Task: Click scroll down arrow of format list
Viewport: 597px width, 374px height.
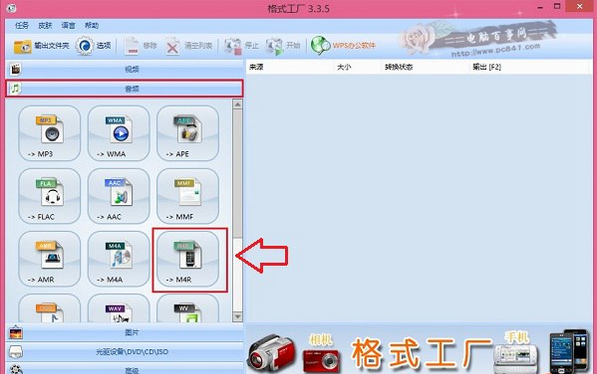Action: coord(238,316)
